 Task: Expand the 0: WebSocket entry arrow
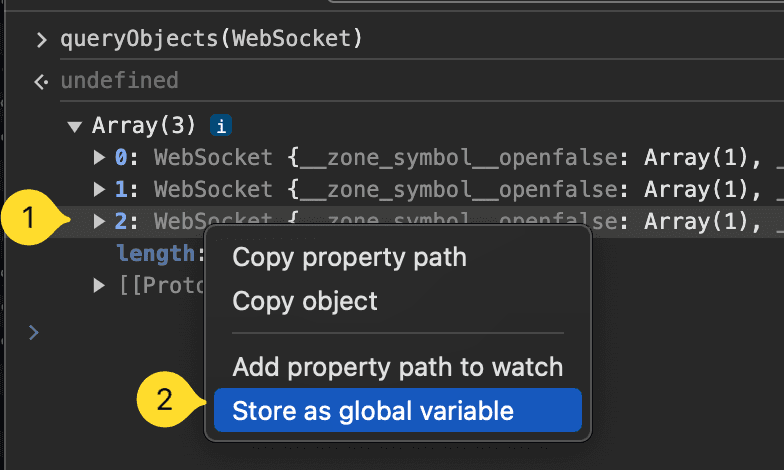tap(99, 157)
